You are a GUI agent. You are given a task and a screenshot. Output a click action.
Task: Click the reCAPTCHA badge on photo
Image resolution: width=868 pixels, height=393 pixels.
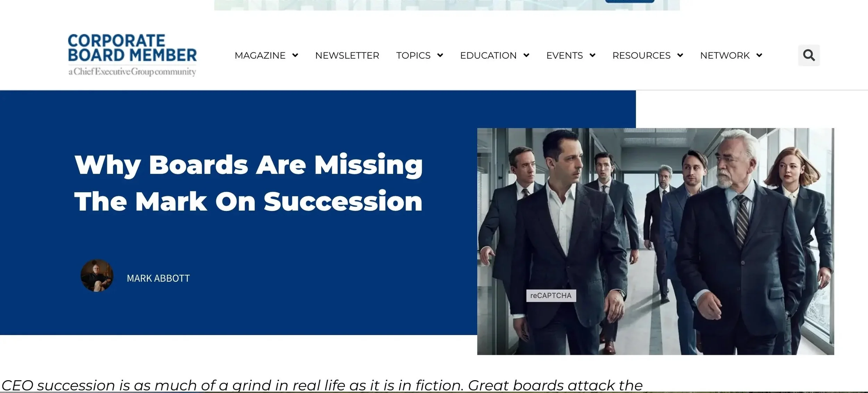[x=551, y=296]
